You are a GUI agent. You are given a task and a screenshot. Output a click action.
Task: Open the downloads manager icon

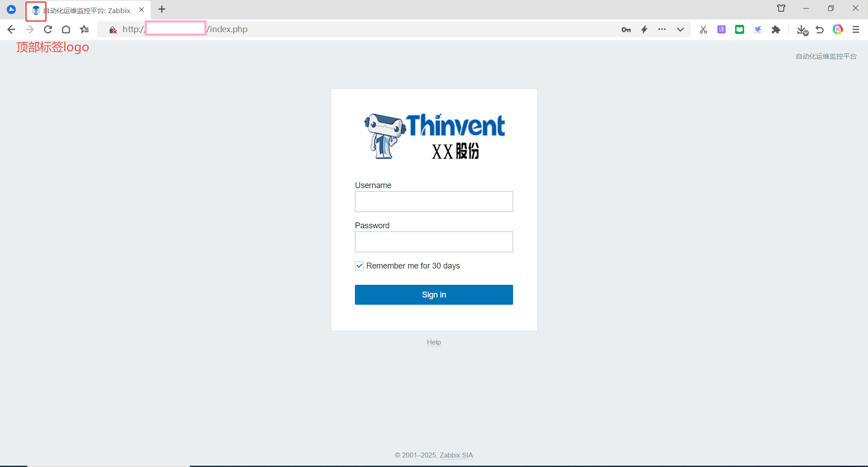(802, 30)
